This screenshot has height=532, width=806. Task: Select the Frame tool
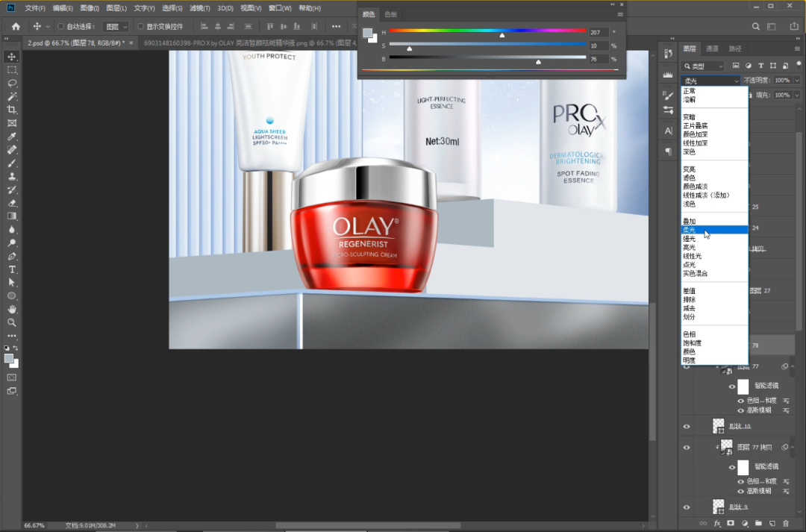tap(12, 123)
